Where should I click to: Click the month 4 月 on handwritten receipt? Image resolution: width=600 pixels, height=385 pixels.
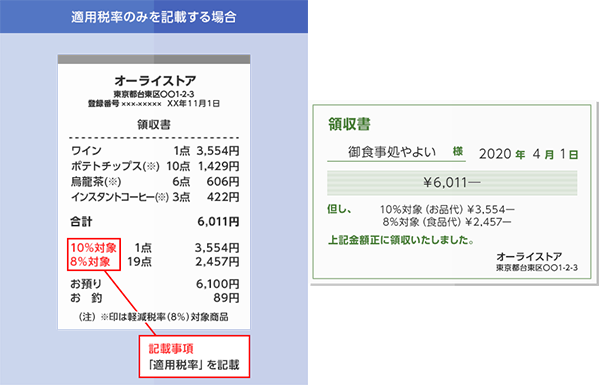[543, 154]
